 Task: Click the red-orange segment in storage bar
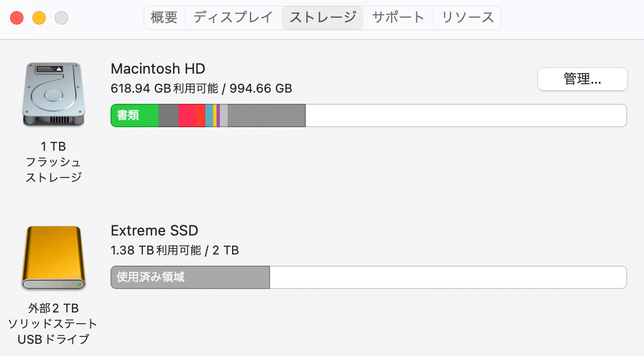(200, 116)
